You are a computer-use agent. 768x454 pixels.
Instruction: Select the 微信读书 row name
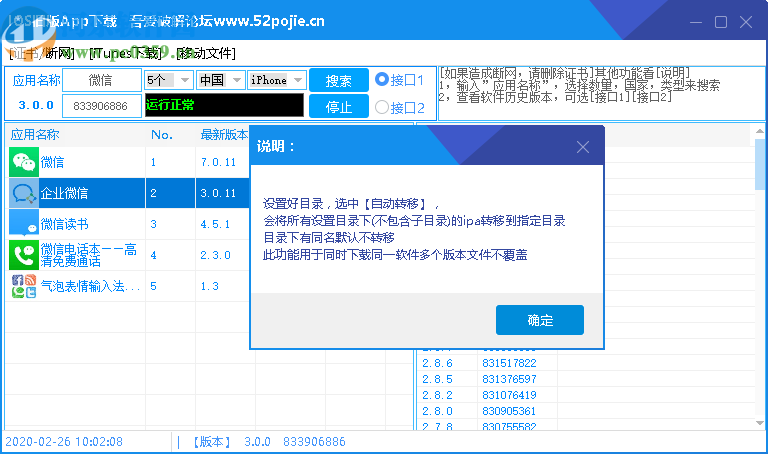click(x=64, y=224)
